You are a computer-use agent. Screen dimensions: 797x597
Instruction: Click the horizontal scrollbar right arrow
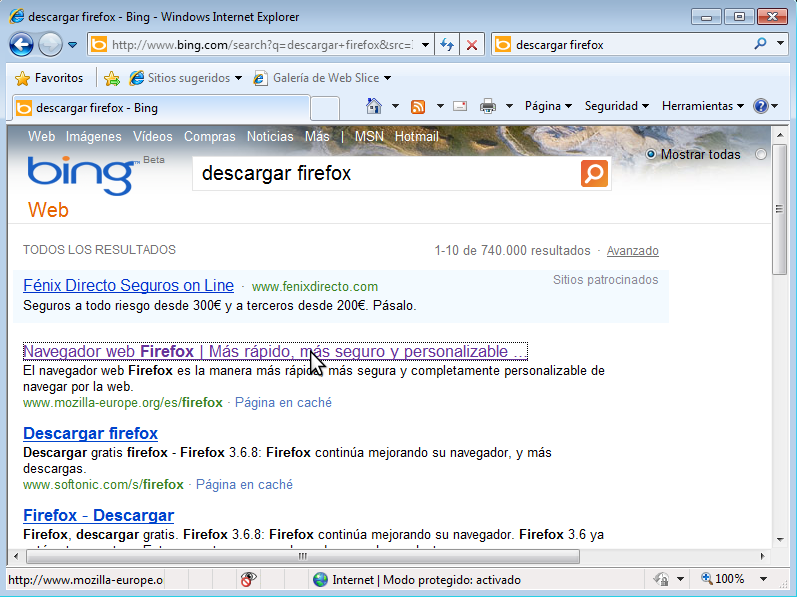click(762, 556)
